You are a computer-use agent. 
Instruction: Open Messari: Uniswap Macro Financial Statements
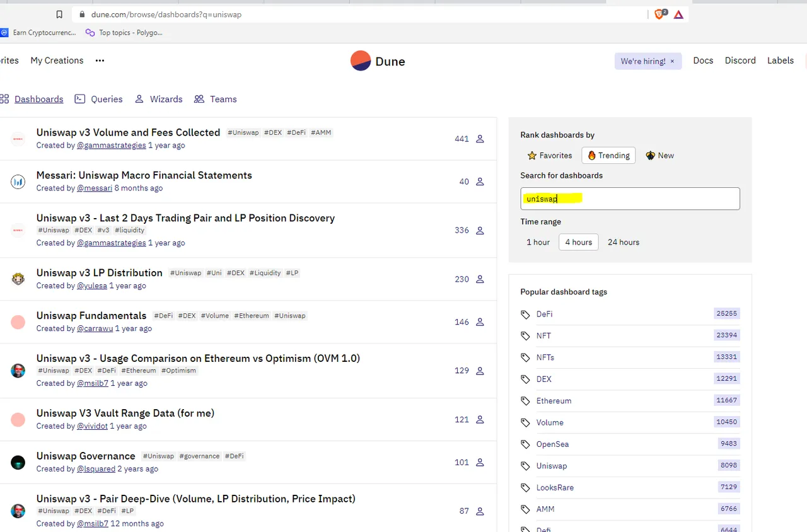(x=144, y=175)
